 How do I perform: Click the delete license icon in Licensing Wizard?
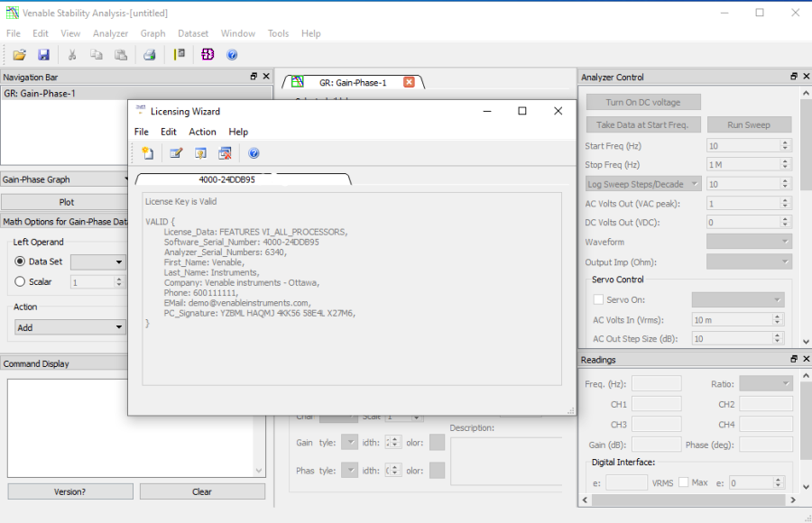(225, 152)
